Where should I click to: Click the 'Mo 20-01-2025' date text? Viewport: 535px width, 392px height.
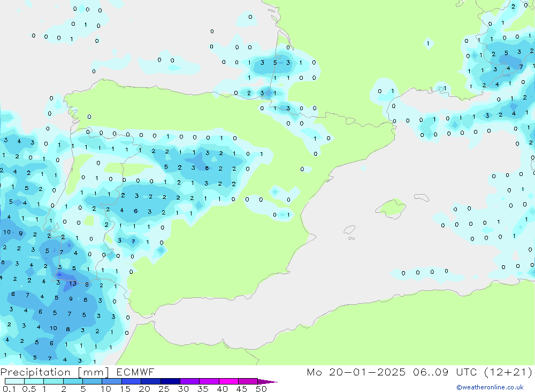(356, 372)
